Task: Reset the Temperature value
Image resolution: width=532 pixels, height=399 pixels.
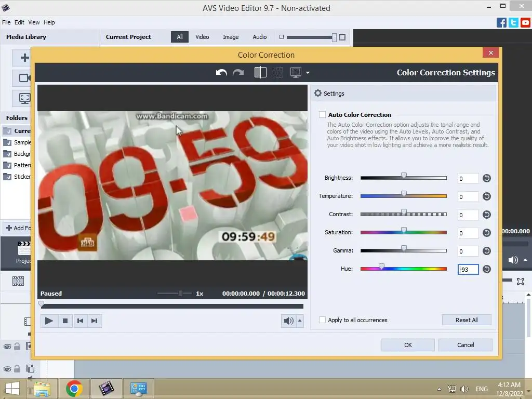Action: click(x=486, y=196)
